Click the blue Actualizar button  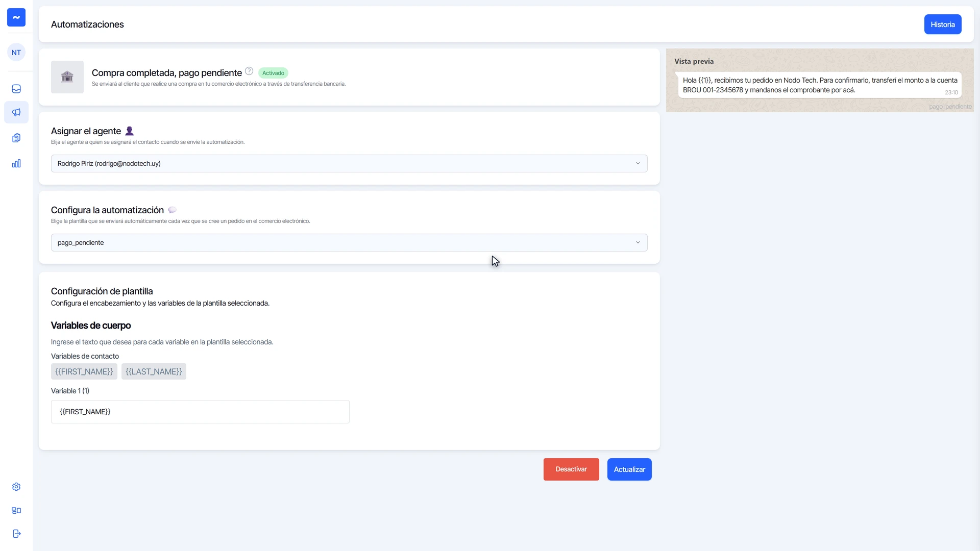tap(629, 469)
